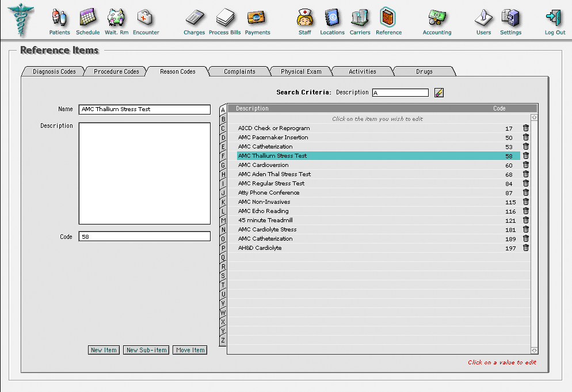This screenshot has height=392, width=572.
Task: Open the Locations address book icon
Action: point(332,17)
